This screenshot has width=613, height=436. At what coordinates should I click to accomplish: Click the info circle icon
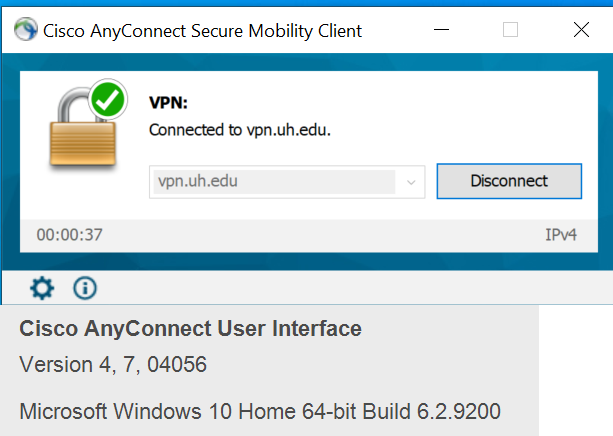pyautogui.click(x=85, y=289)
